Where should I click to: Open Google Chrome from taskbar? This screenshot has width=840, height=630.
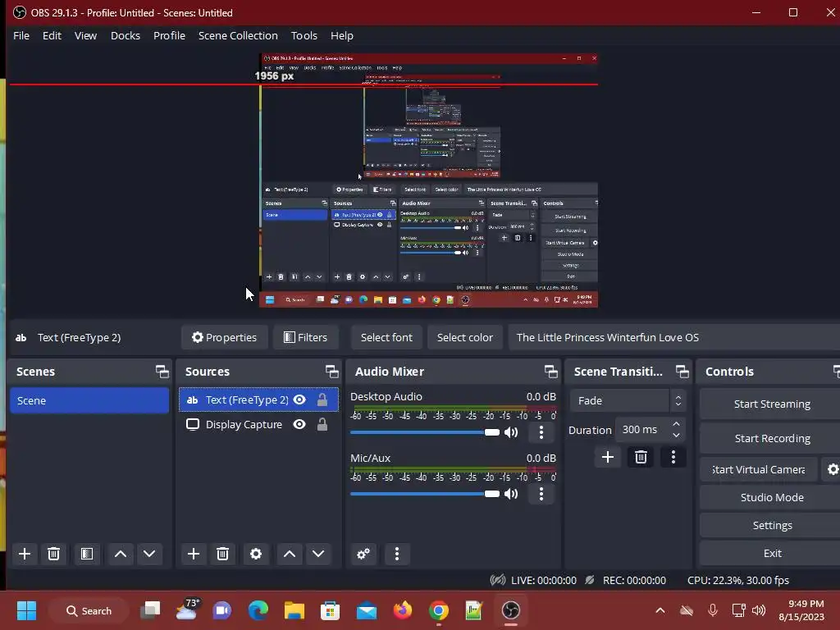click(x=438, y=610)
